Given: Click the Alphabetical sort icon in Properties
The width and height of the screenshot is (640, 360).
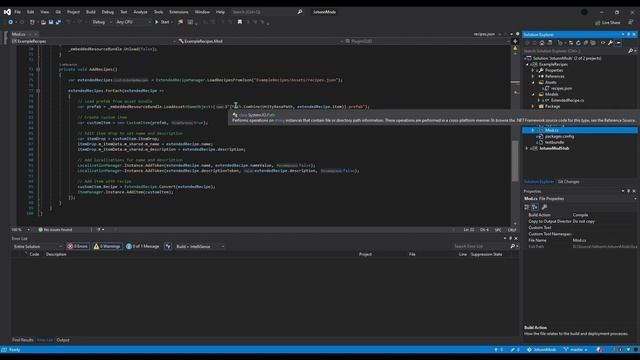Looking at the screenshot, I should [535, 207].
